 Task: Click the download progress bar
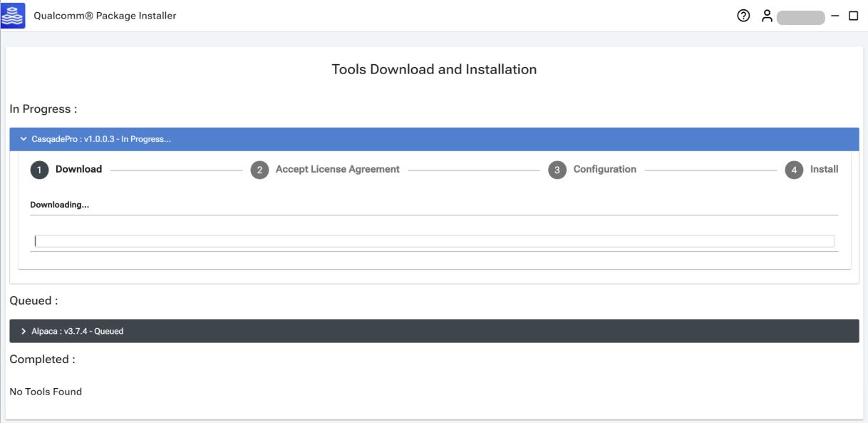click(x=434, y=241)
